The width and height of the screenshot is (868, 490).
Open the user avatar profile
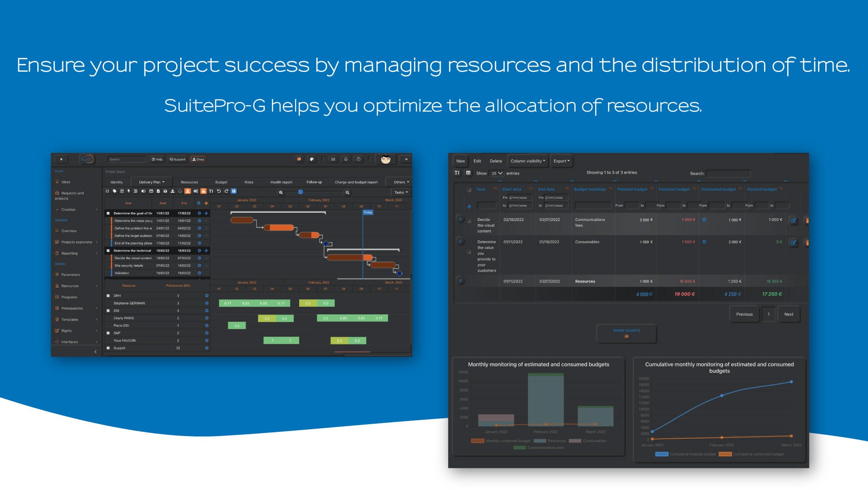pos(386,159)
